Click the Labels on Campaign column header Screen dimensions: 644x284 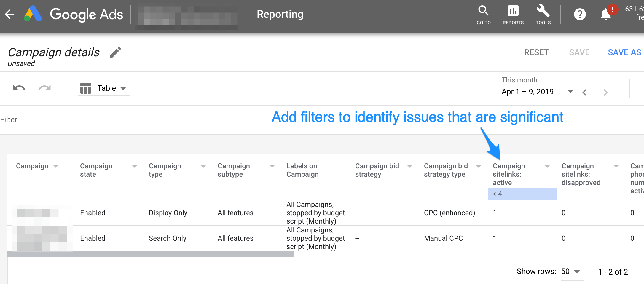[x=302, y=170]
